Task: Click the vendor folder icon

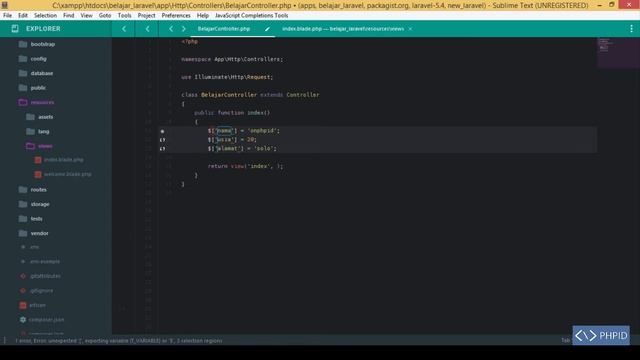Action: 23,233
